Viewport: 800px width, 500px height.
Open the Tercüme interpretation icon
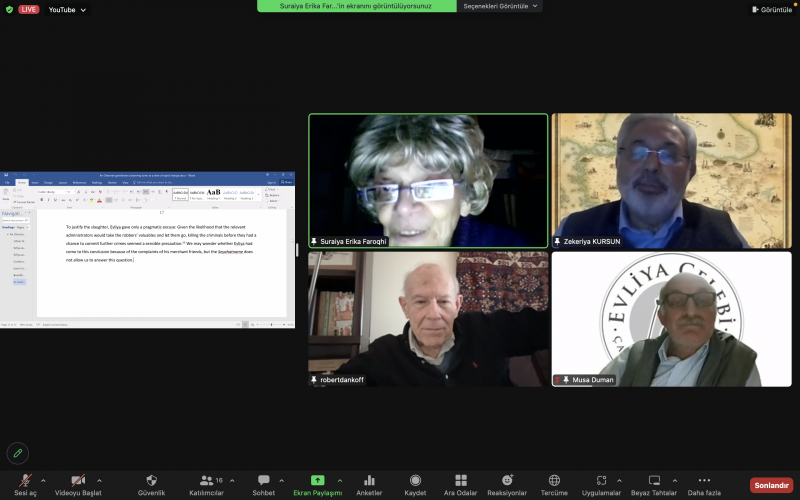554,481
